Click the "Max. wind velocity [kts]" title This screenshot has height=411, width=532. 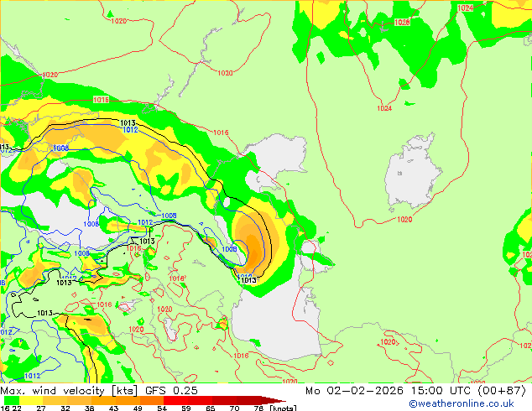pyautogui.click(x=69, y=391)
